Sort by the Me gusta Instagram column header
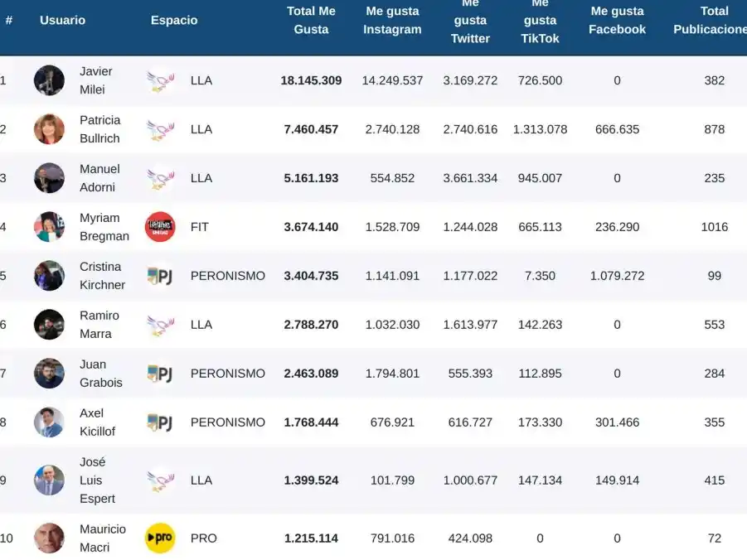The image size is (747, 560). pos(392,21)
